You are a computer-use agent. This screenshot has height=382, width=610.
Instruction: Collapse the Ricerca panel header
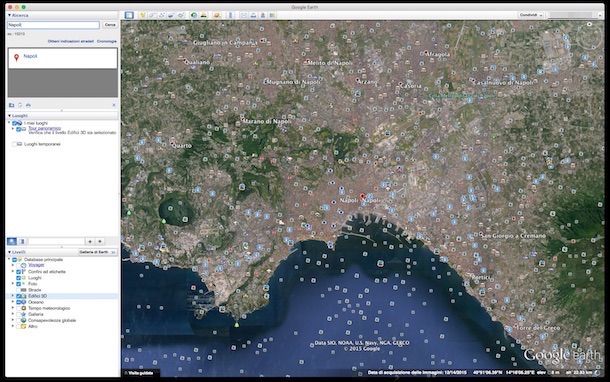(x=62, y=15)
